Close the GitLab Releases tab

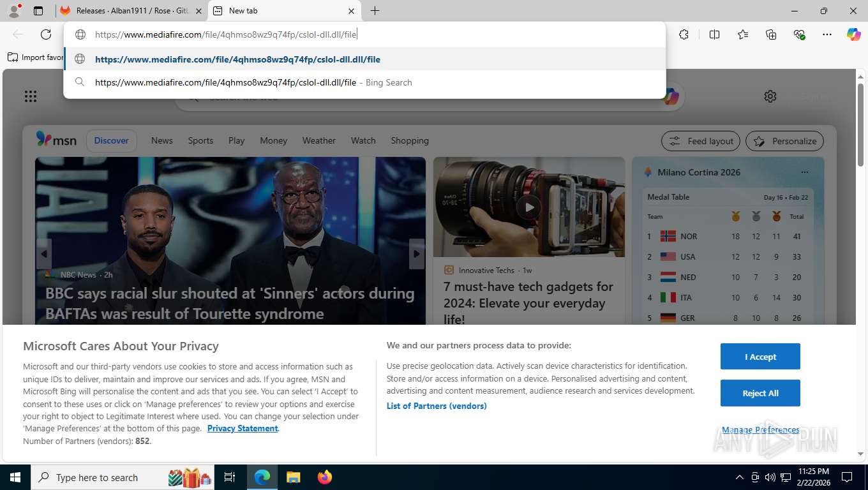click(x=198, y=11)
